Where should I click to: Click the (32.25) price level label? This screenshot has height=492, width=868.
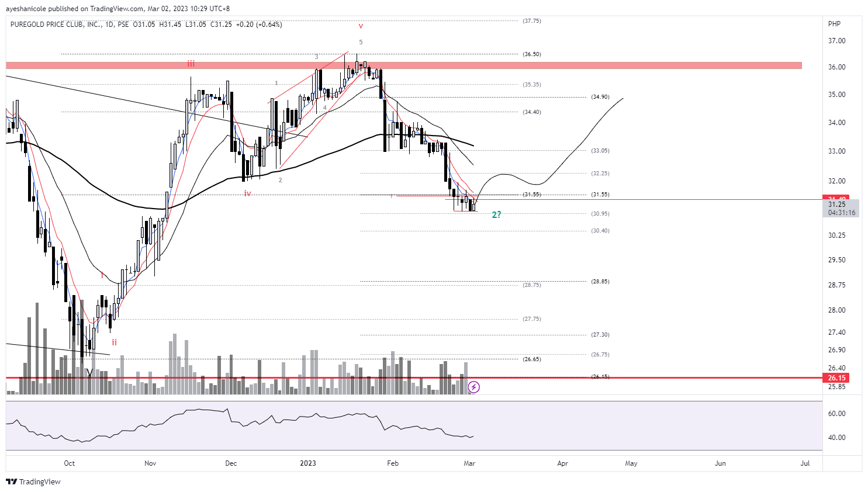(600, 174)
